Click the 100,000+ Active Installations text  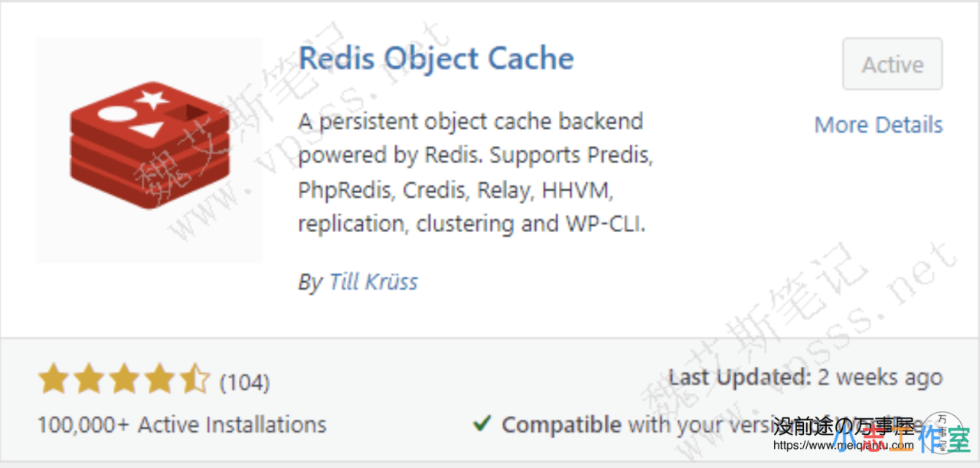181,424
